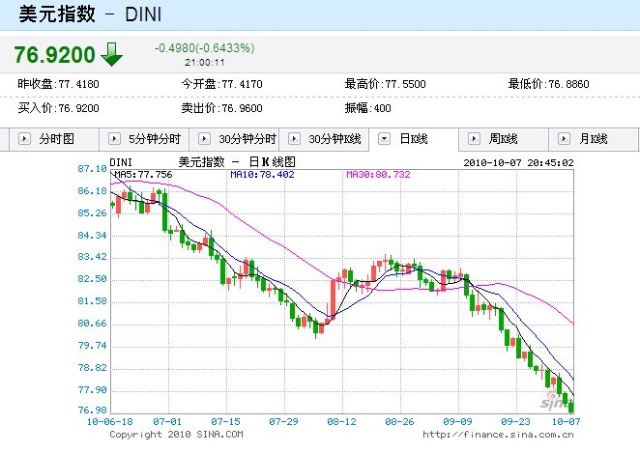The image size is (640, 453).
Task: Click the 美元指数 - DINI page title
Action: 89,14
